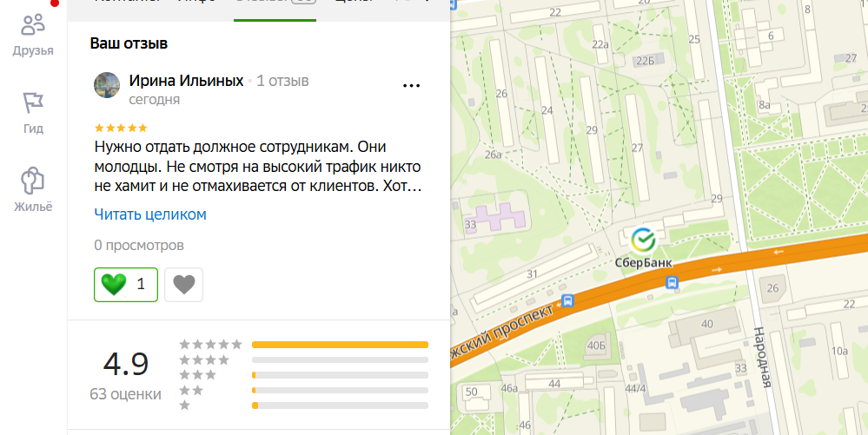Click the Ваш отзыв heading
This screenshot has width=868, height=435.
(x=129, y=43)
